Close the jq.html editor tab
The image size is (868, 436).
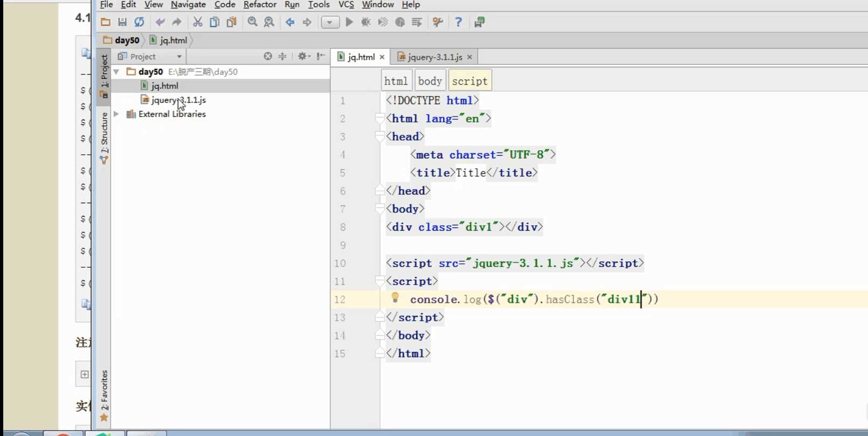pyautogui.click(x=382, y=57)
